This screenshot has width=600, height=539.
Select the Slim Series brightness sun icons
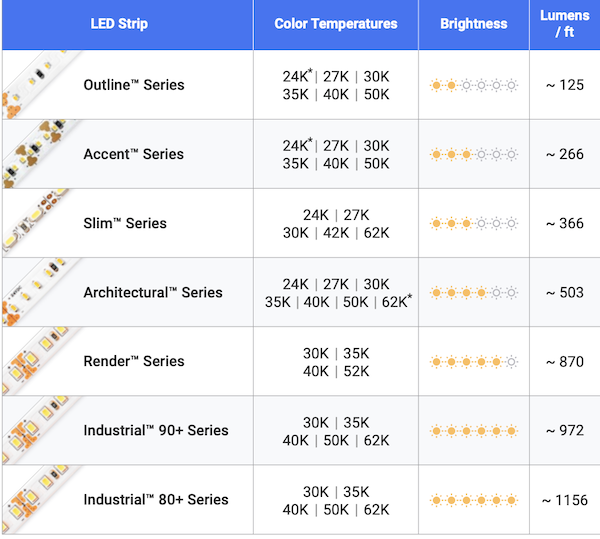coord(475,223)
